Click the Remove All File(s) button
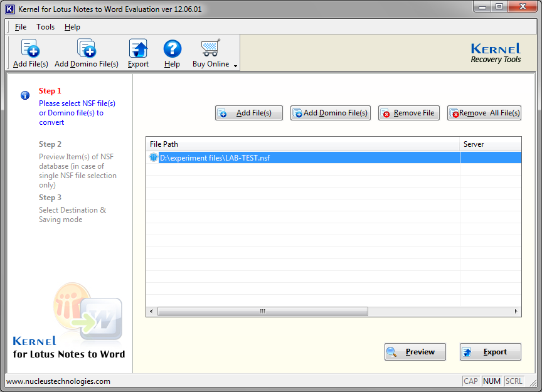Viewport: 542px width, 392px height. pos(484,113)
